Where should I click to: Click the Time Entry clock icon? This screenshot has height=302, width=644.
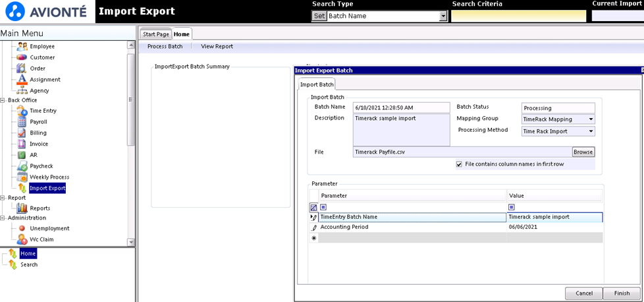[22, 111]
